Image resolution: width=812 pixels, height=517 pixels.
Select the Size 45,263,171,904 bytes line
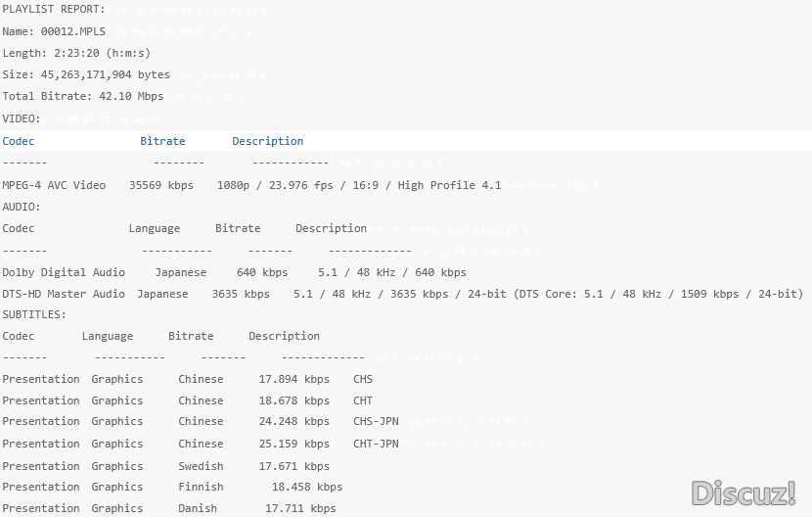pos(86,74)
